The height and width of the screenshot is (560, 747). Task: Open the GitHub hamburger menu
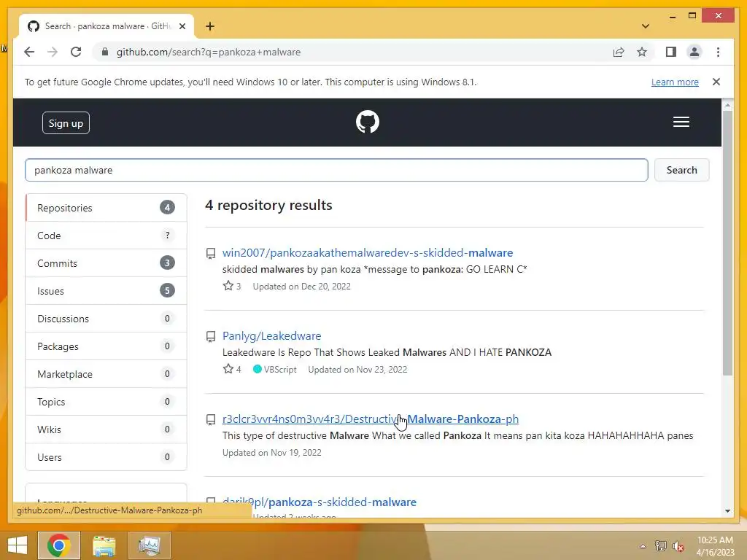681,122
